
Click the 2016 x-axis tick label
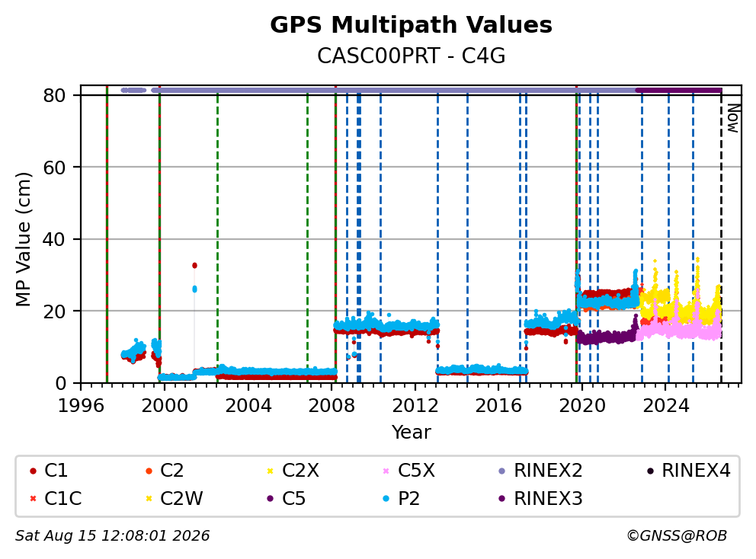[498, 406]
